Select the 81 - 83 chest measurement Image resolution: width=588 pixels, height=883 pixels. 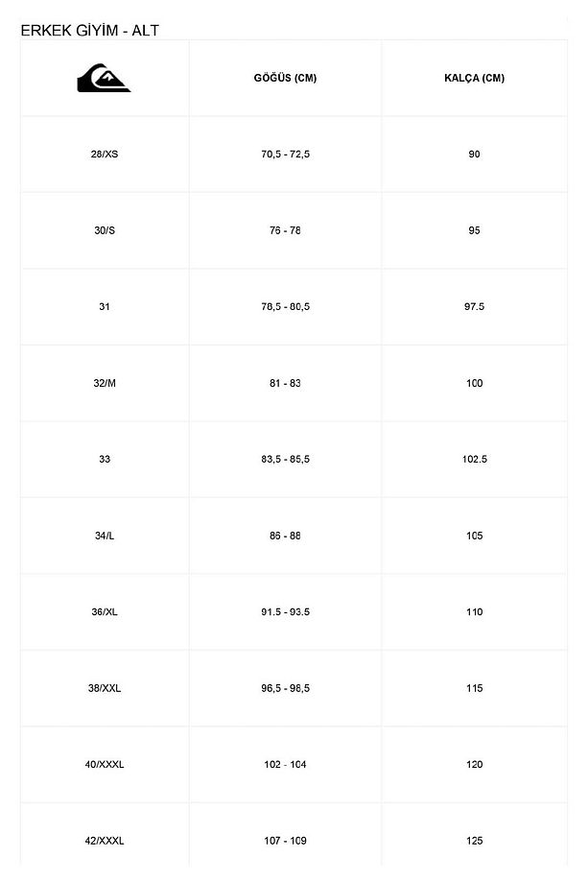[x=285, y=383]
